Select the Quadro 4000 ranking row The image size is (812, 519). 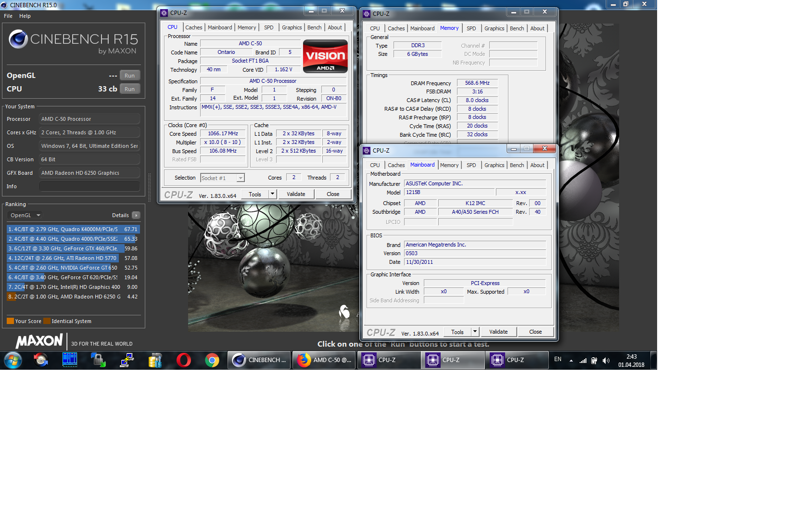click(73, 239)
